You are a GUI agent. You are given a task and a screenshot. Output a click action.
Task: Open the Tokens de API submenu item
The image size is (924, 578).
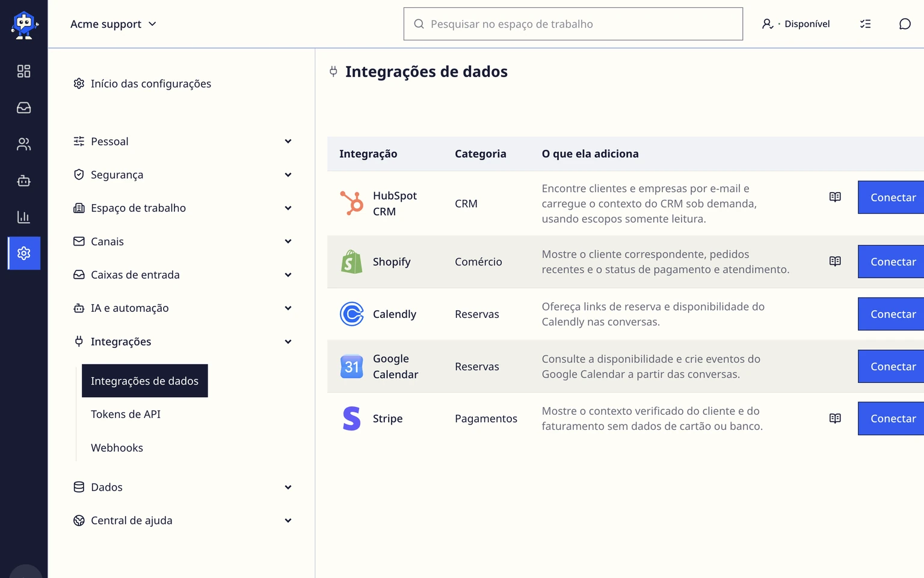point(126,414)
